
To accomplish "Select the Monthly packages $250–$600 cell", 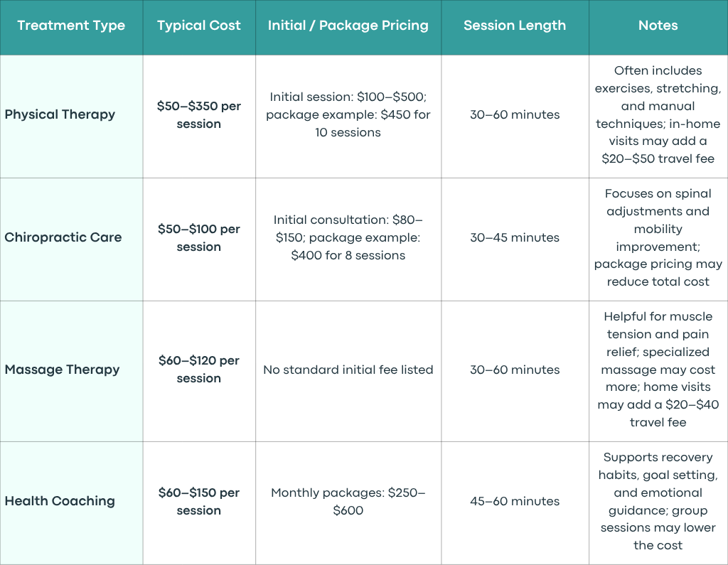I will (x=348, y=503).
